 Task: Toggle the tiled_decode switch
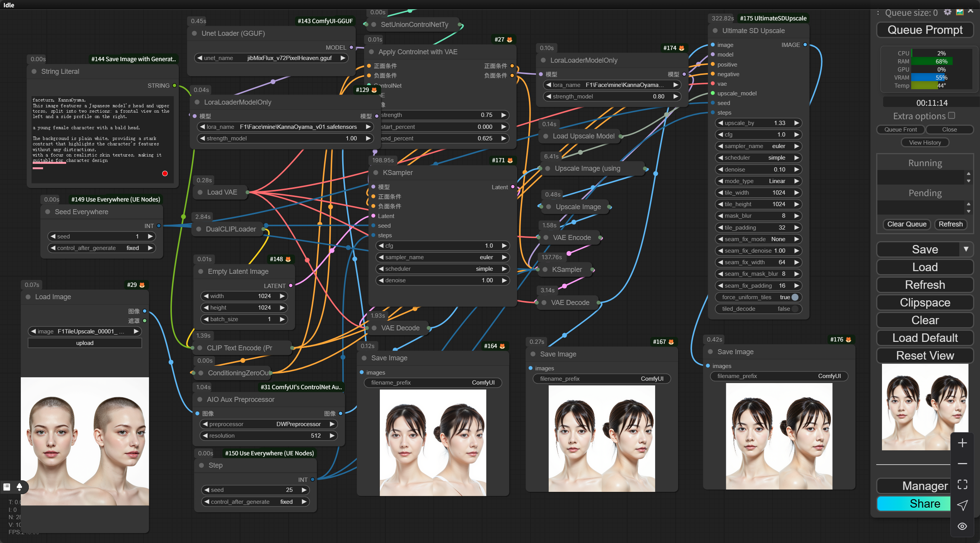pos(795,309)
